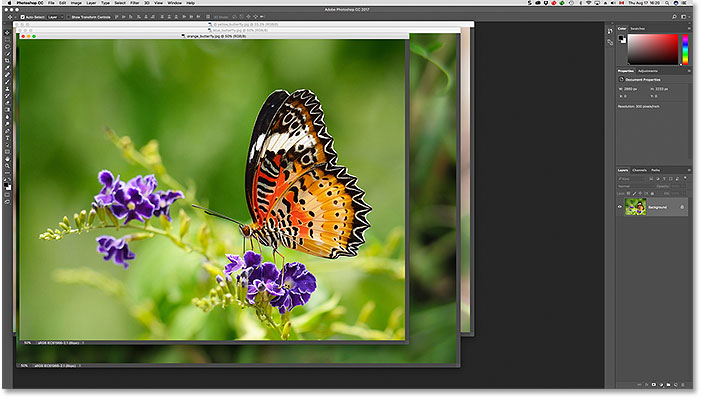The width and height of the screenshot is (701, 398).
Task: Open the search icon in options bar
Action: coord(674,17)
